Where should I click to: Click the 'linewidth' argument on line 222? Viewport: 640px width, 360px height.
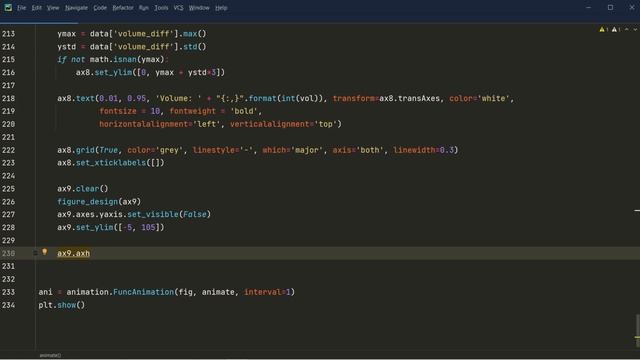pos(414,150)
